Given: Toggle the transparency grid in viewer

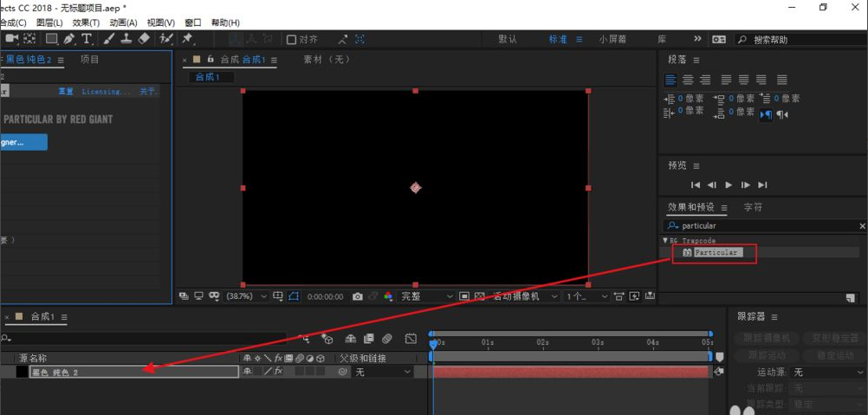Looking at the screenshot, I should pyautogui.click(x=478, y=296).
